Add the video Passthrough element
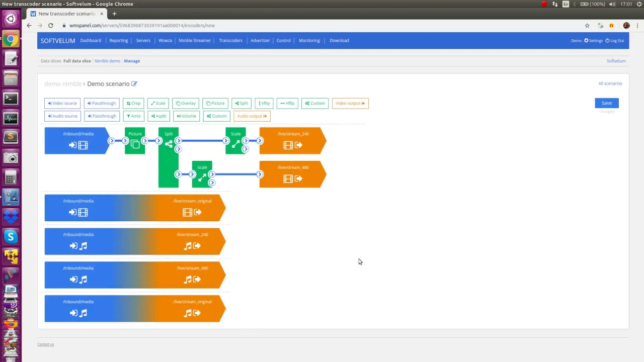 coord(102,103)
